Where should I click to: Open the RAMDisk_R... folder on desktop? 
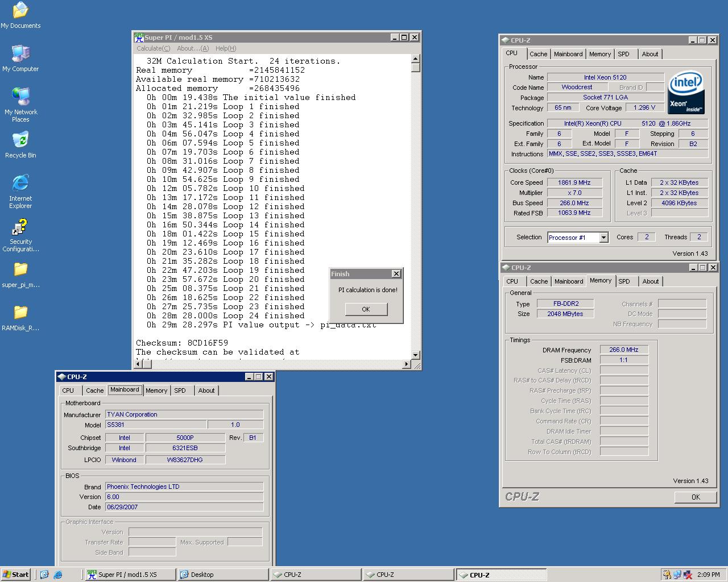(20, 318)
